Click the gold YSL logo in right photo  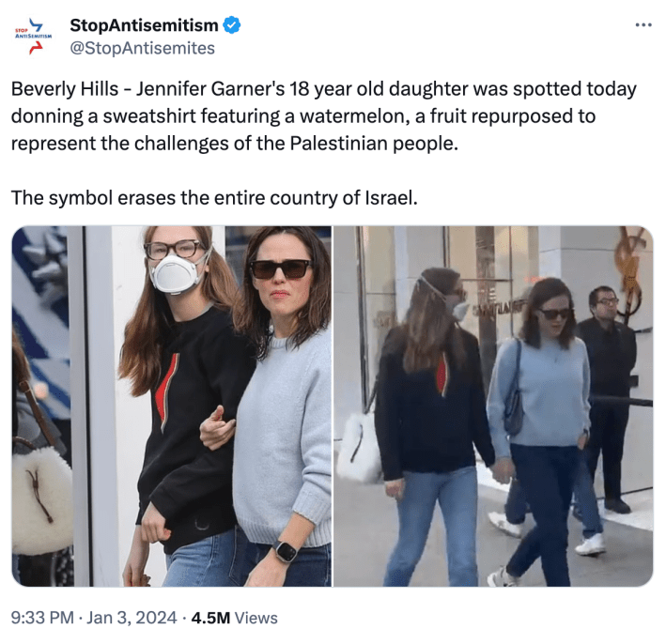630,272
